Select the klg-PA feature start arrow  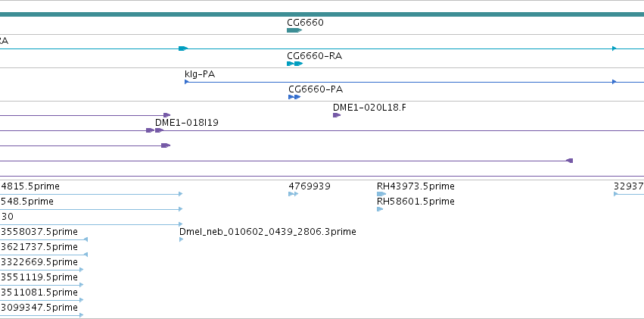(x=186, y=82)
